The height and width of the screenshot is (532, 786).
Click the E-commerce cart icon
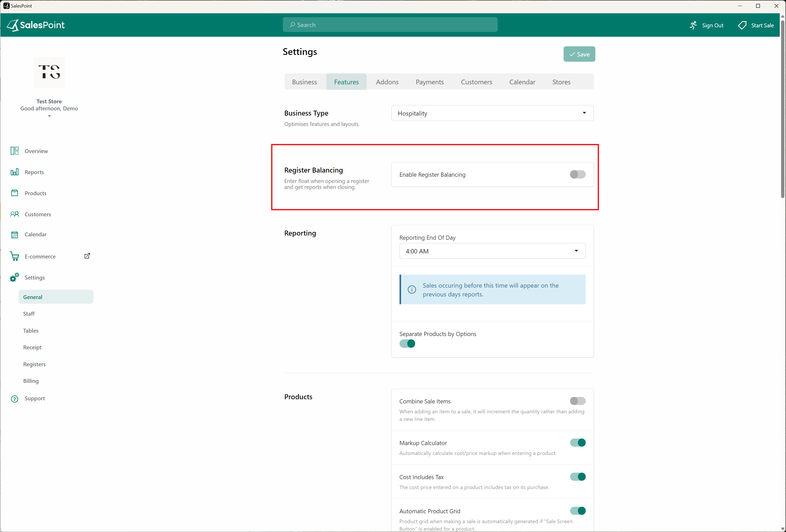click(x=15, y=256)
